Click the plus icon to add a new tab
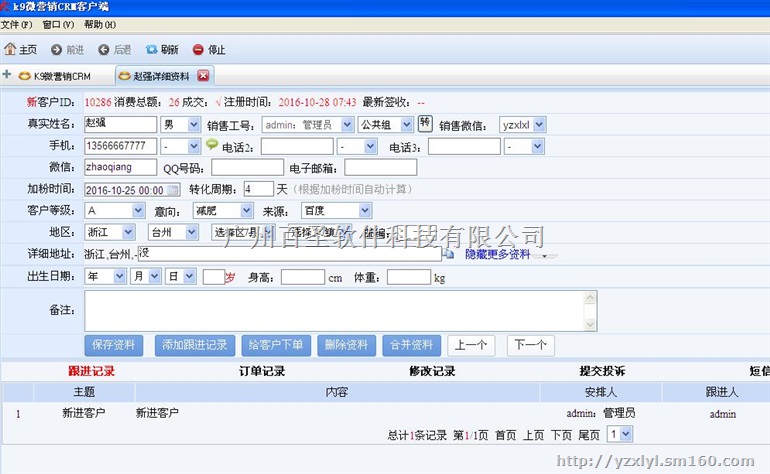This screenshot has width=770, height=474. coord(7,75)
